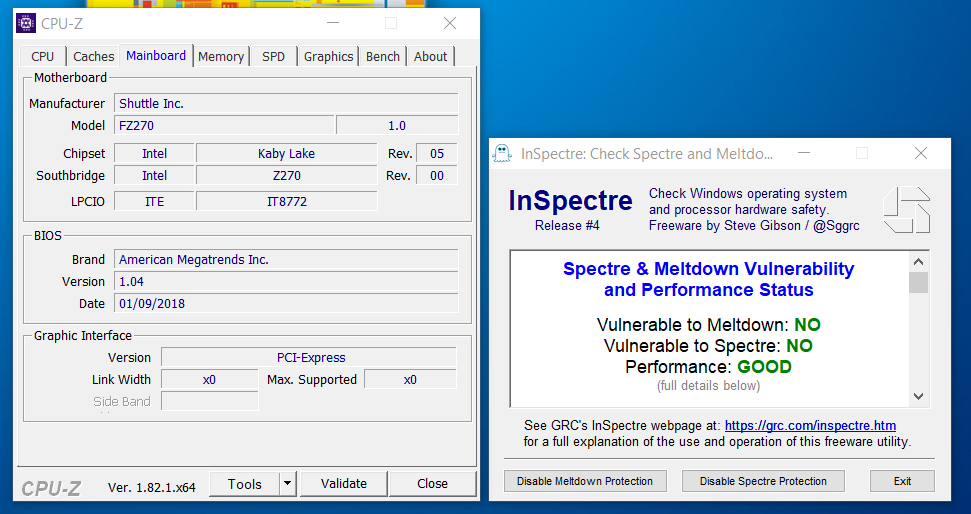The width and height of the screenshot is (971, 514).
Task: Click the Chipset Rev. value '05'
Action: (437, 154)
